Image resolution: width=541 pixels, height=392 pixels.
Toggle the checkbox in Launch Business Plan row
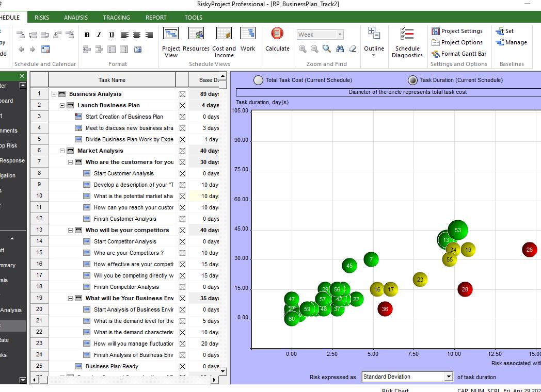[x=182, y=106]
